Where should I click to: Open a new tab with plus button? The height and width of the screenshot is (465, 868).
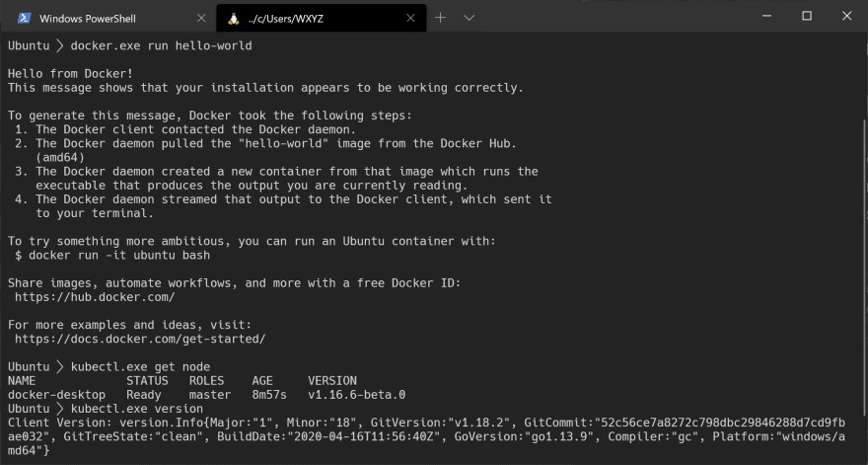pyautogui.click(x=440, y=18)
